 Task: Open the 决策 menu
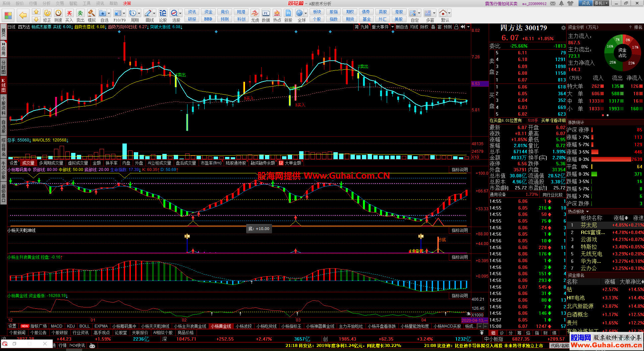(x=127, y=3)
